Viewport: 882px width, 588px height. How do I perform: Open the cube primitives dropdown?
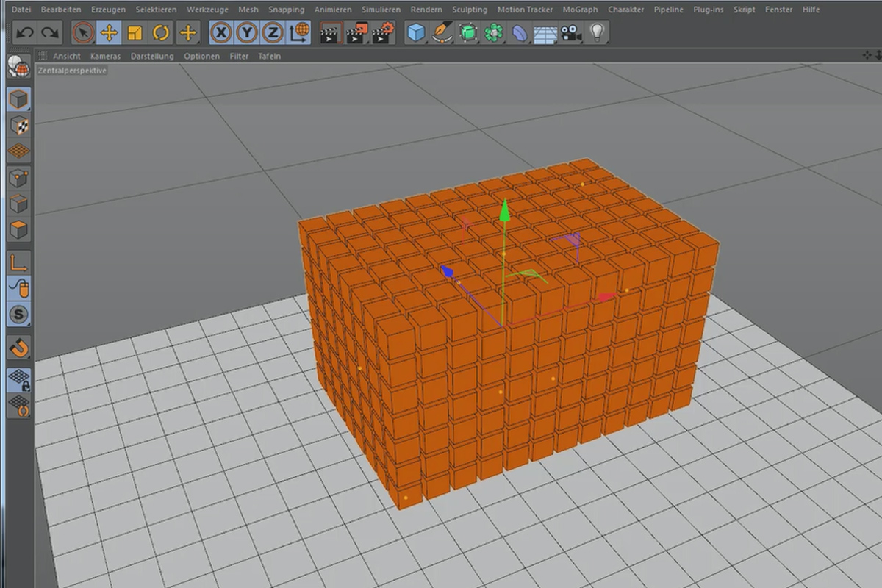pyautogui.click(x=417, y=32)
